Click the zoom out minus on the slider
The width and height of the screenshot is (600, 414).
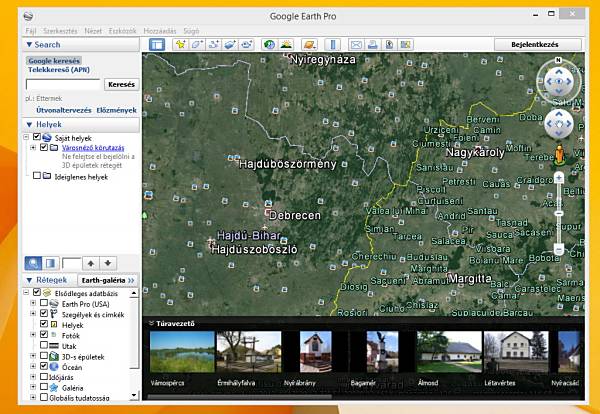point(559,250)
